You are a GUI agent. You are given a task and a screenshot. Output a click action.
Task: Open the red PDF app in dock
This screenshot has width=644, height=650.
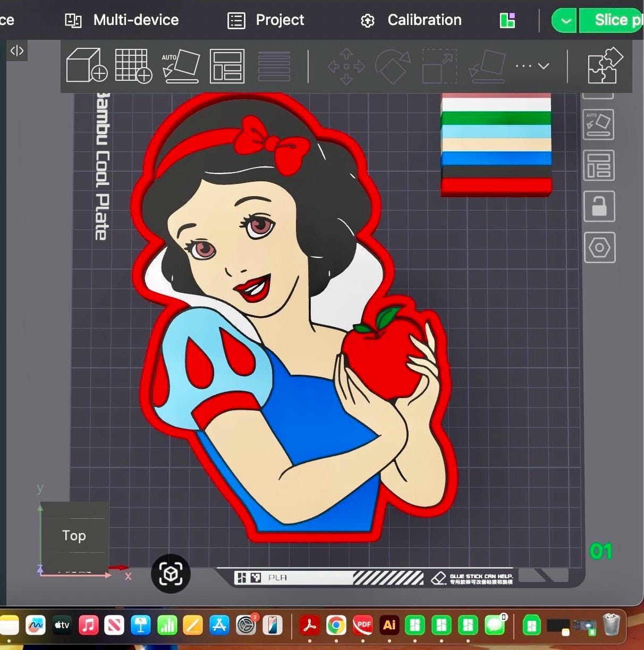point(363,626)
